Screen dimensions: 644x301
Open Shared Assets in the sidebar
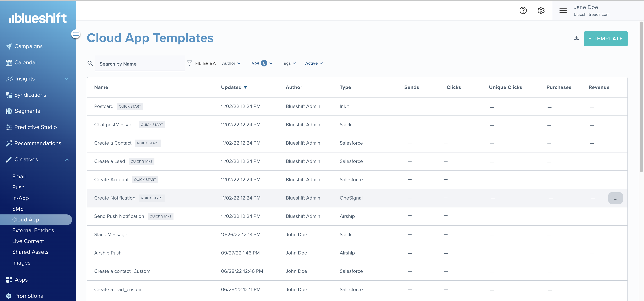[30, 252]
